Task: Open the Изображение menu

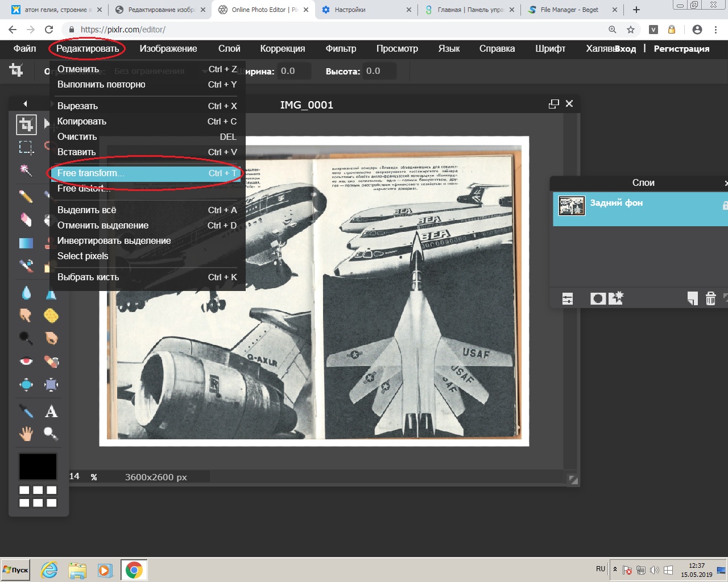Action: [168, 49]
